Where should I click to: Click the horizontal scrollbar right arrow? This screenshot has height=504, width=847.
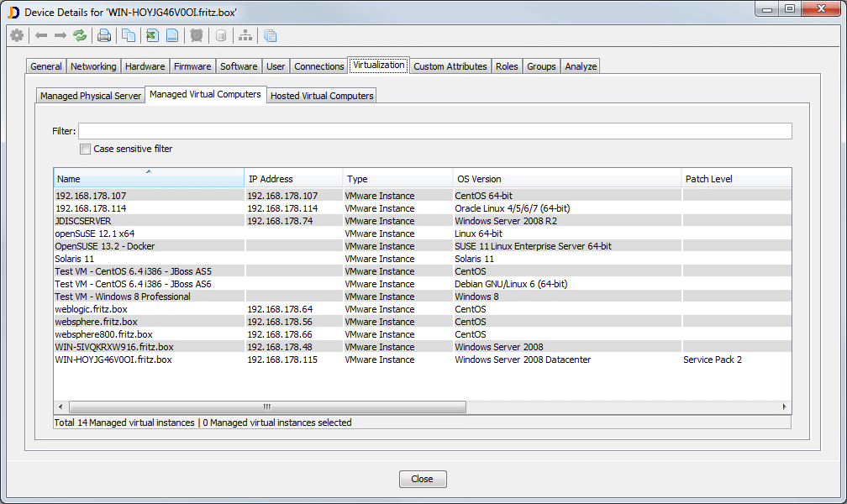784,406
